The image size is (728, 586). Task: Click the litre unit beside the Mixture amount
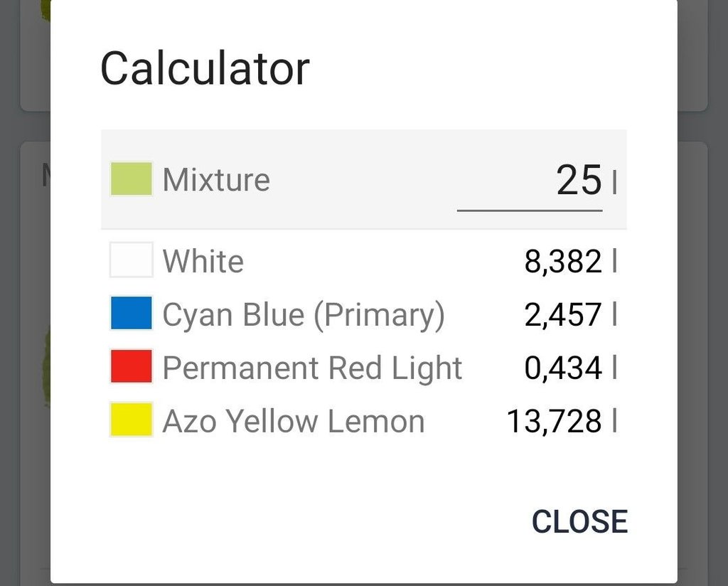pyautogui.click(x=614, y=183)
